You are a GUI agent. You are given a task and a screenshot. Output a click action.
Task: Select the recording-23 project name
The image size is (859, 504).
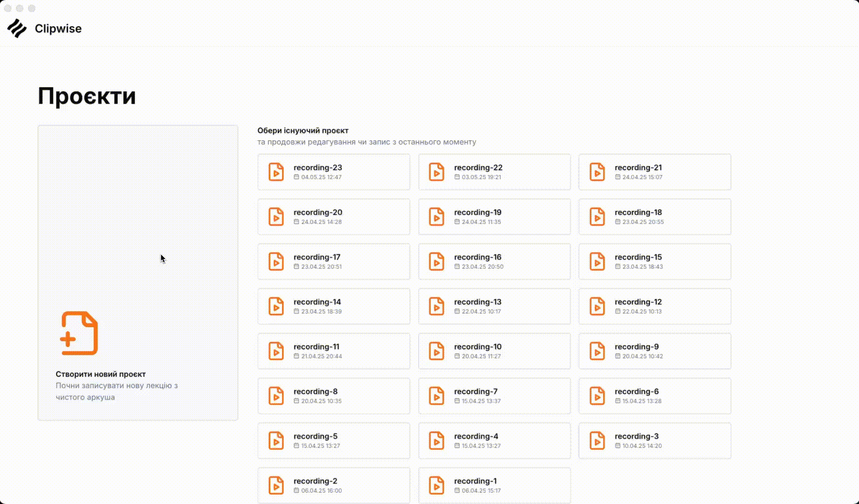click(x=318, y=168)
